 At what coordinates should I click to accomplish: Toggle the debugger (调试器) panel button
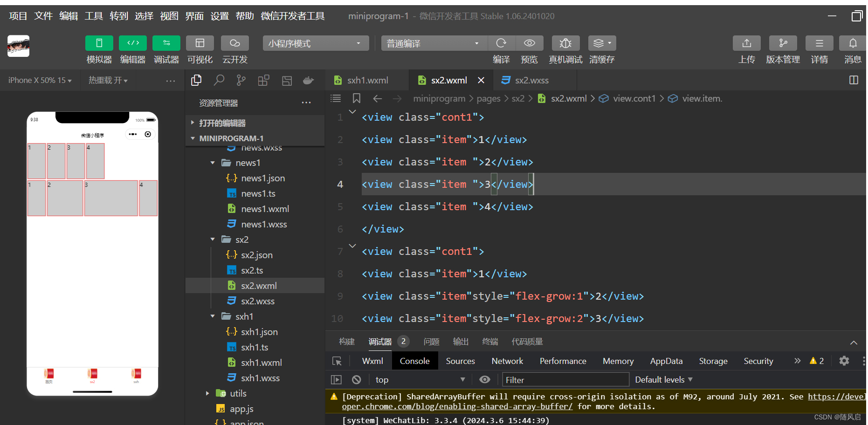click(166, 43)
